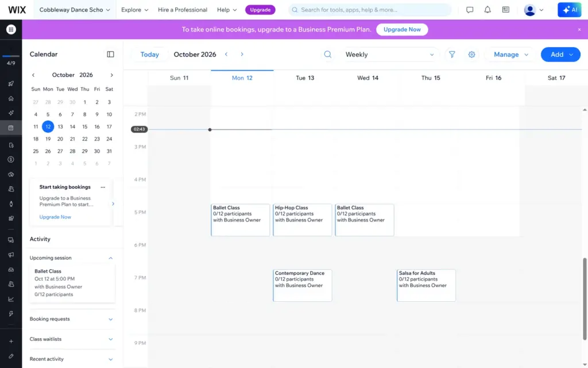Go to next week arrow
This screenshot has width=588, height=368.
242,55
